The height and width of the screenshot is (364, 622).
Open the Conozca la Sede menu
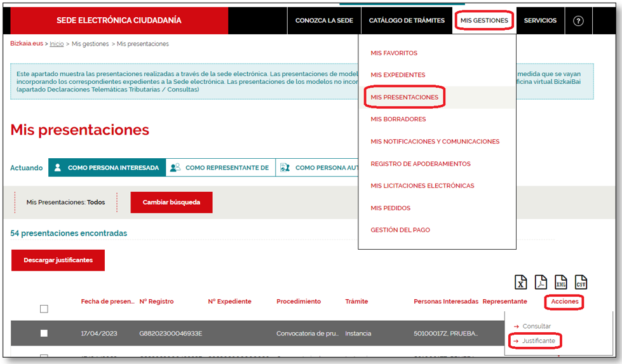[324, 20]
